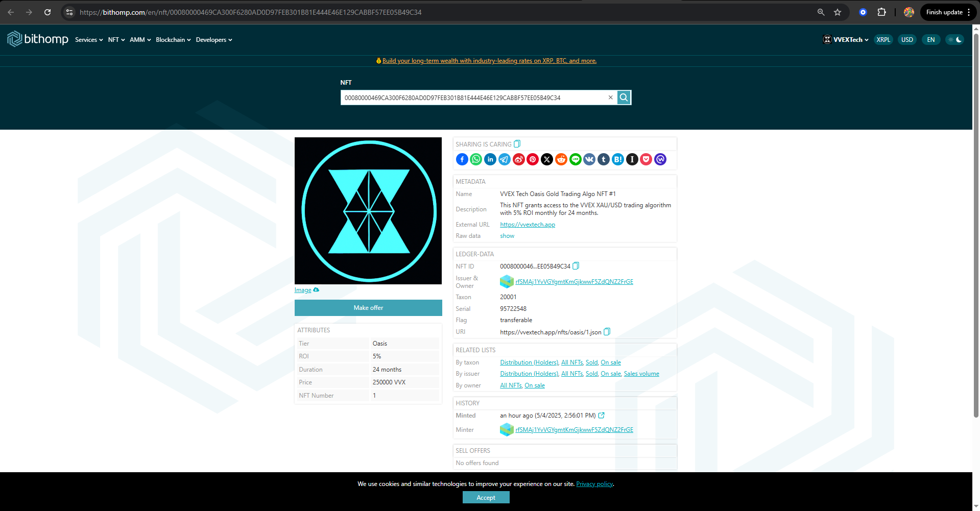Viewport: 980px width, 511px height.
Task: Click the blue circular extension icon
Action: 863,12
